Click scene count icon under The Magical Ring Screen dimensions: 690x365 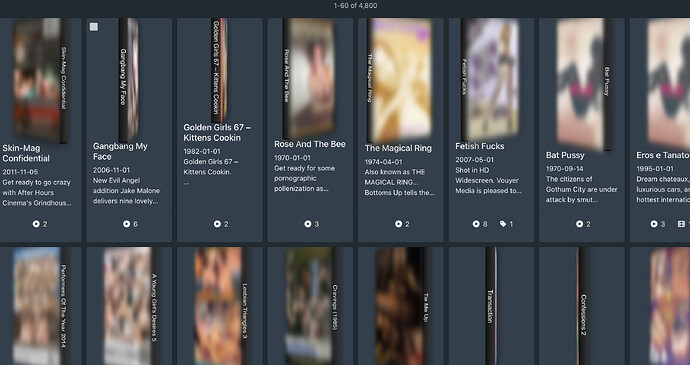tap(398, 224)
